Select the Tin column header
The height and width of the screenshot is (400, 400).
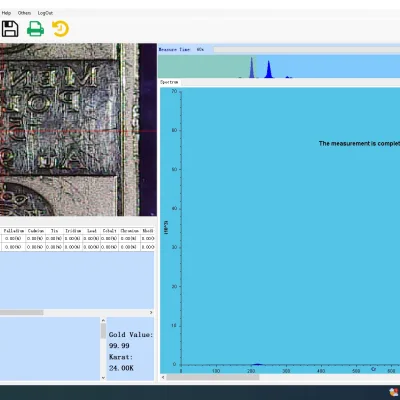(54, 231)
